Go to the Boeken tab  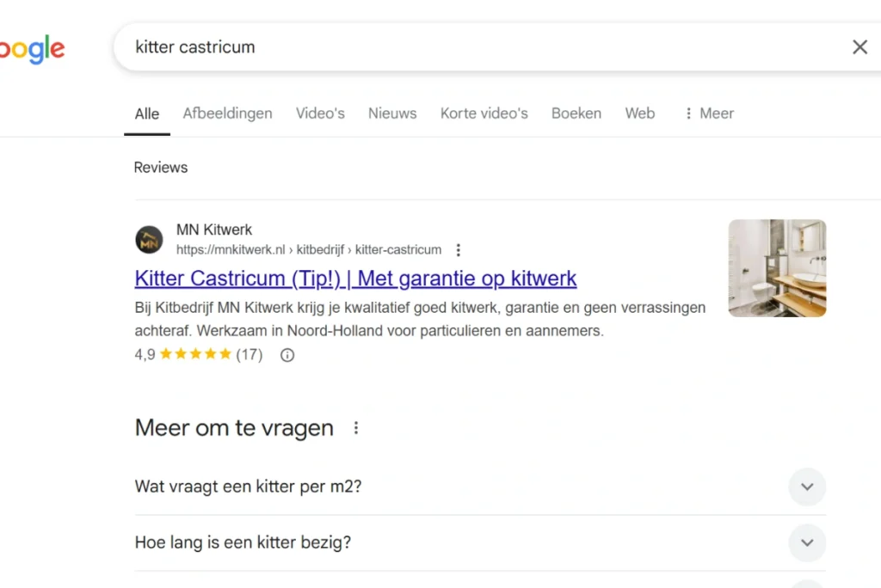[x=576, y=113]
